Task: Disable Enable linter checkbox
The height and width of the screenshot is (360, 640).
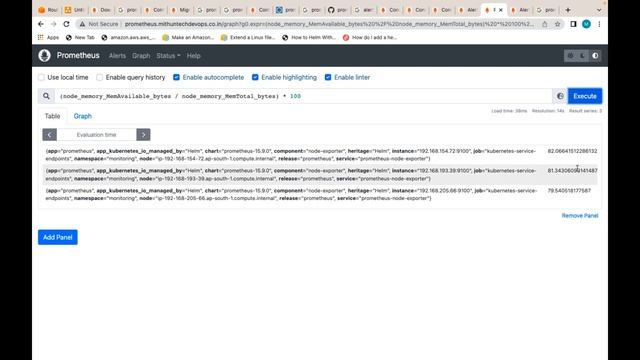Action: (328, 77)
